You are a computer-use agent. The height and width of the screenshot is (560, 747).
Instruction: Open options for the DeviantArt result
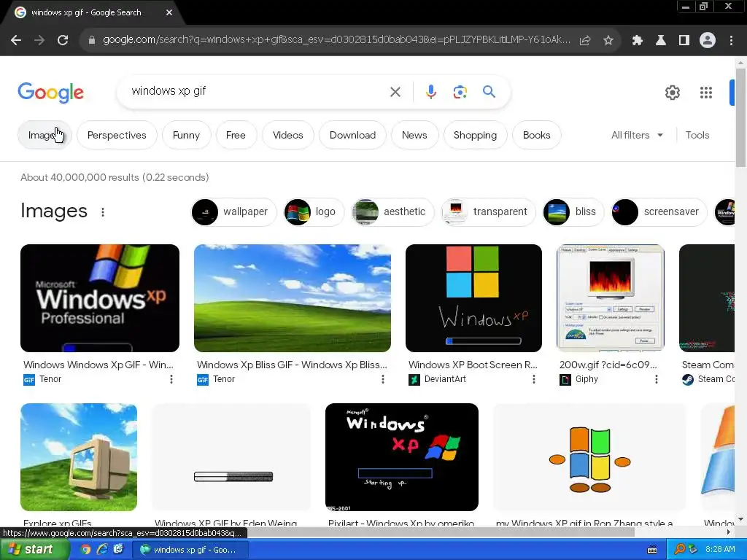point(533,379)
